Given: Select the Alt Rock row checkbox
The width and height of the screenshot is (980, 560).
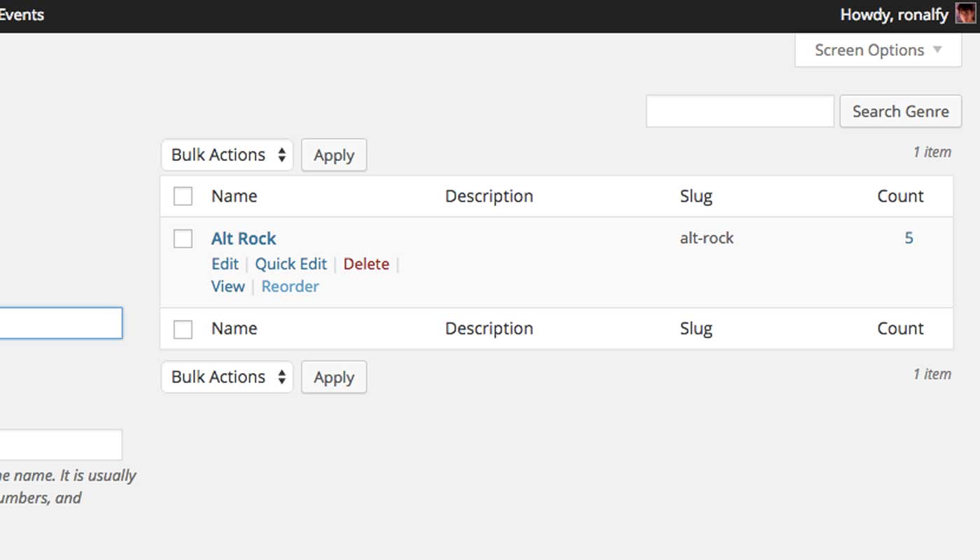Looking at the screenshot, I should (x=183, y=239).
